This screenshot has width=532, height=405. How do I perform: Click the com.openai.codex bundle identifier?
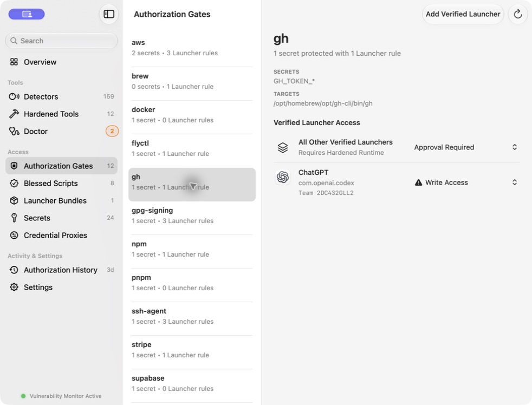click(x=326, y=183)
